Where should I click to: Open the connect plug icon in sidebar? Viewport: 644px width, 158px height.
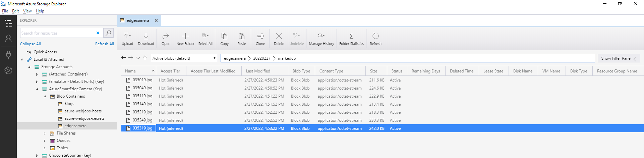click(x=8, y=55)
